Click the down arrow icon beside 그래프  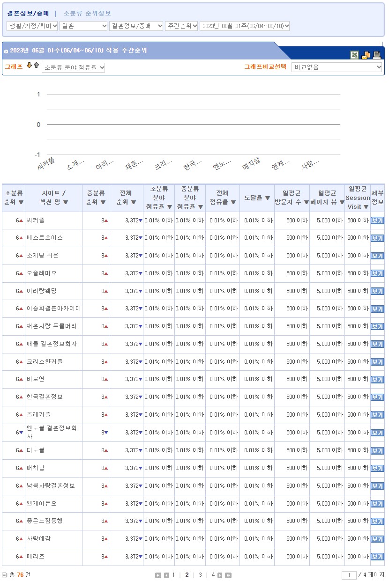tap(29, 66)
